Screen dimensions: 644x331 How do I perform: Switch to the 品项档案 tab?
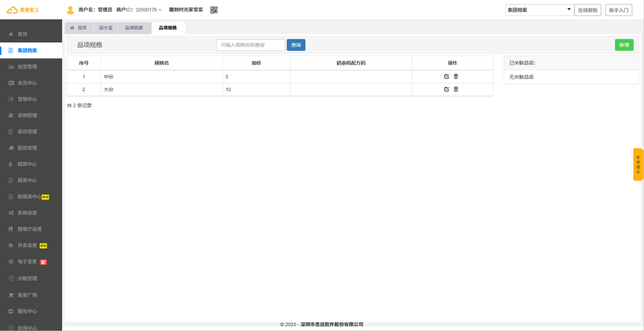(134, 28)
